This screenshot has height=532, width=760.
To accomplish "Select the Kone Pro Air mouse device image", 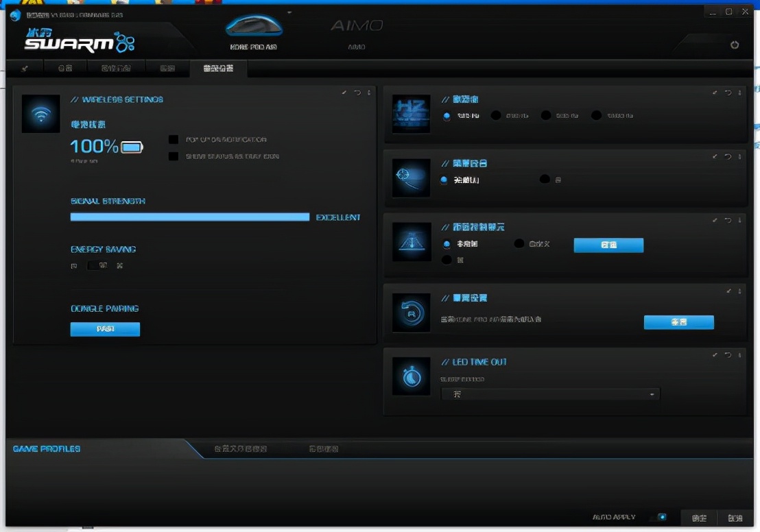I will coord(254,26).
